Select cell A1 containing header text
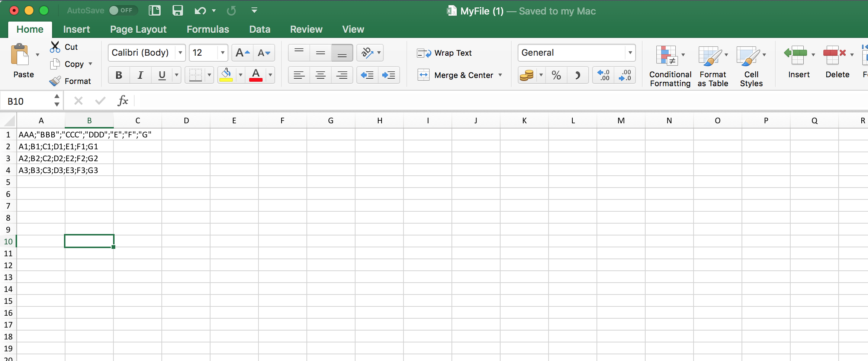 tap(41, 134)
